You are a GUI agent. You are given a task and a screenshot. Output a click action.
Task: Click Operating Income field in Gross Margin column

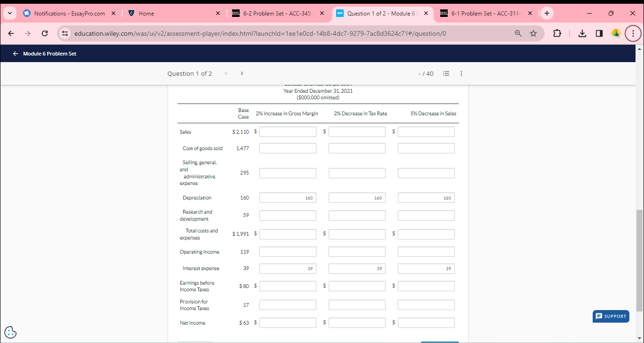(x=288, y=252)
